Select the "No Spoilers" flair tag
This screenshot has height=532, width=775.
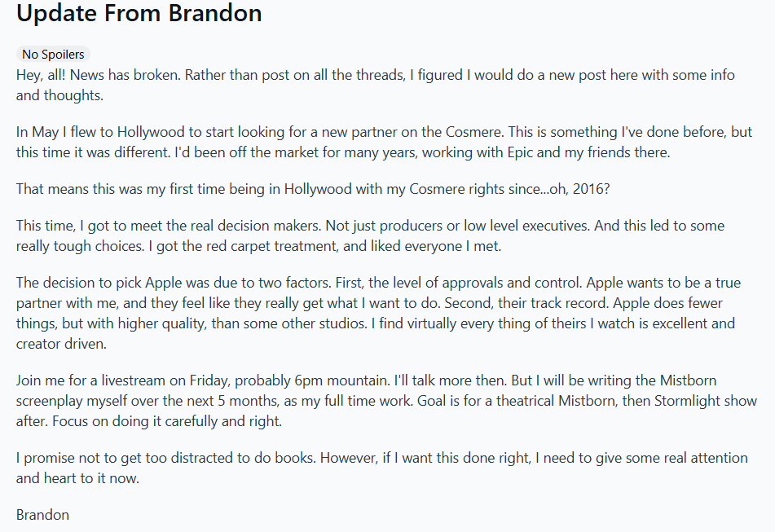pos(53,55)
